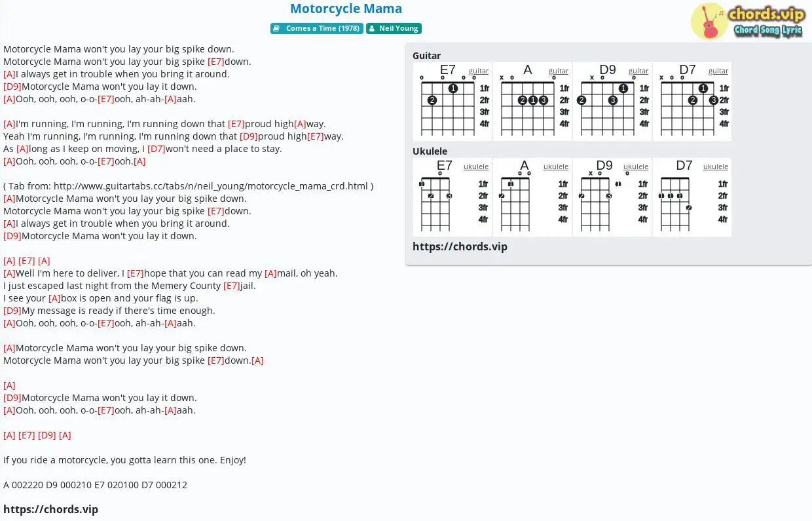Click "If you ride a motorcycle" note text
Screen dimensions: 812x521
point(124,460)
